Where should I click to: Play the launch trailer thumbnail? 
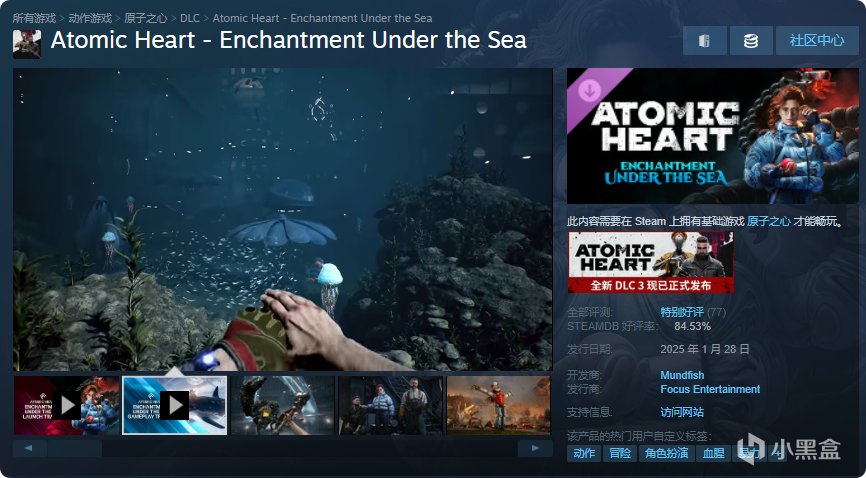click(67, 406)
